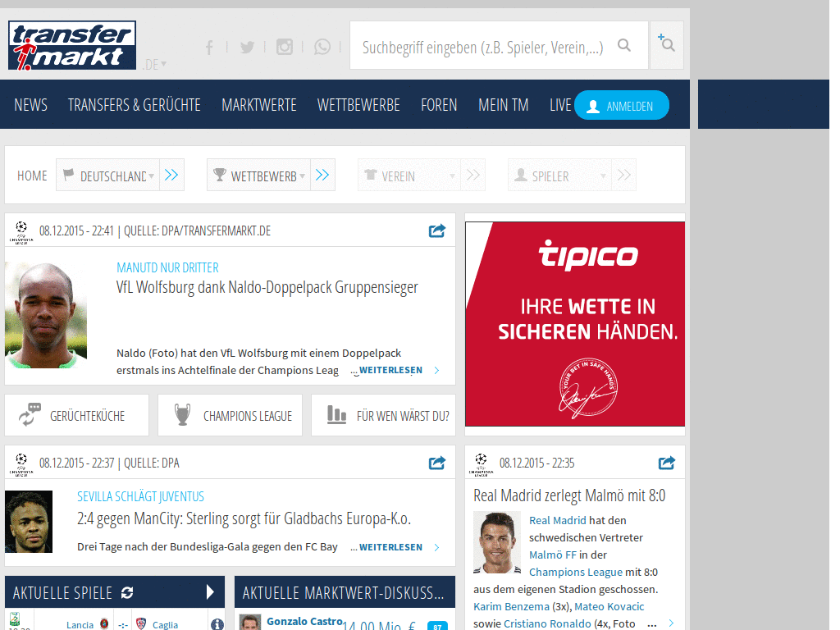Click the Gerüchteküche chat arrows icon

tap(30, 414)
